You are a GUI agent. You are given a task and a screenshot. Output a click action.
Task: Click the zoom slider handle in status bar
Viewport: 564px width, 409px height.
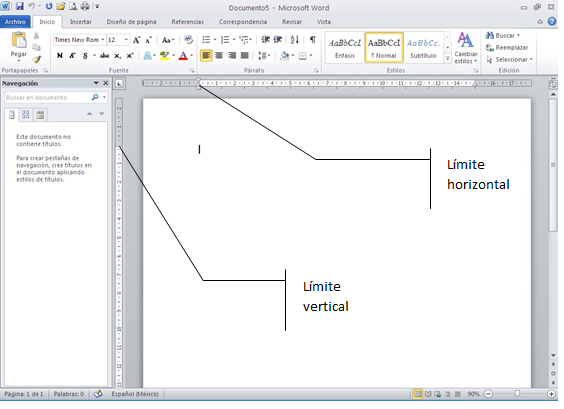tap(517, 394)
